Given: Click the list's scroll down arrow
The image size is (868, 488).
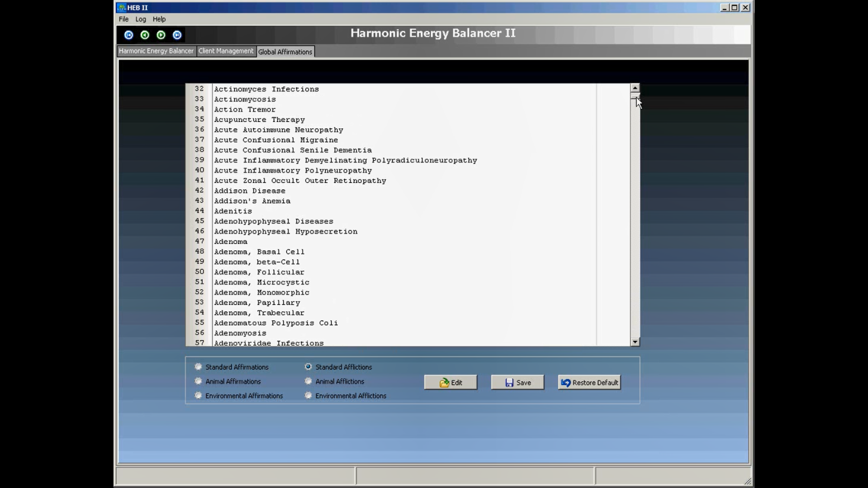Looking at the screenshot, I should 635,342.
